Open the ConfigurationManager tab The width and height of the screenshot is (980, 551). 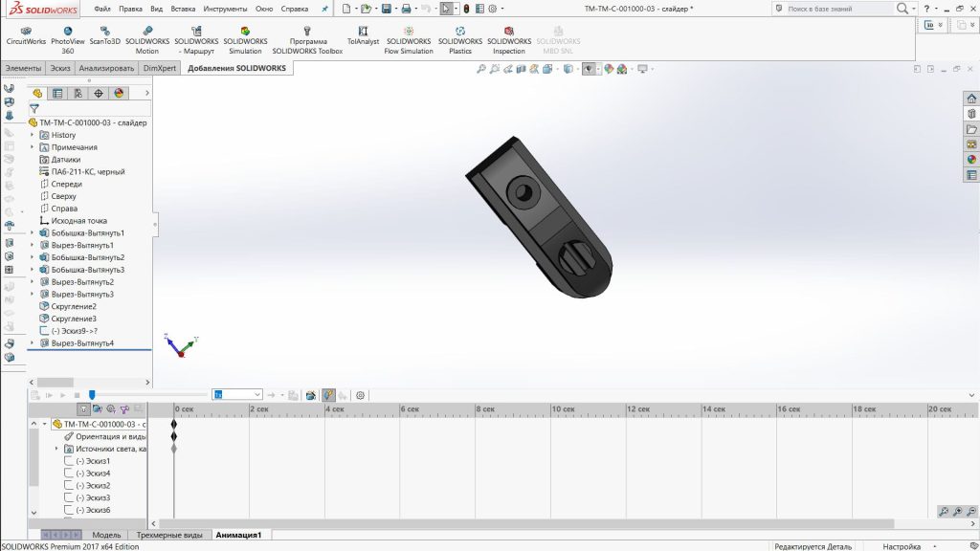click(x=78, y=93)
